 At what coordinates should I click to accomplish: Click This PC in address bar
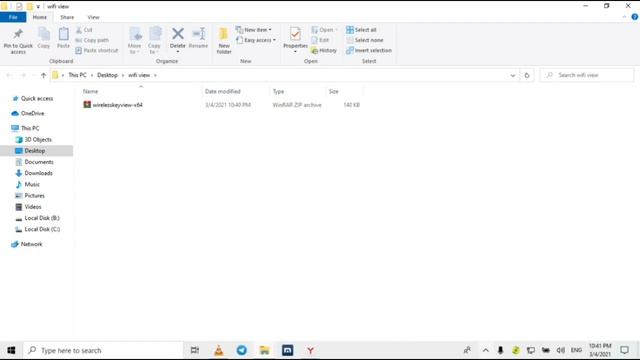click(x=77, y=75)
